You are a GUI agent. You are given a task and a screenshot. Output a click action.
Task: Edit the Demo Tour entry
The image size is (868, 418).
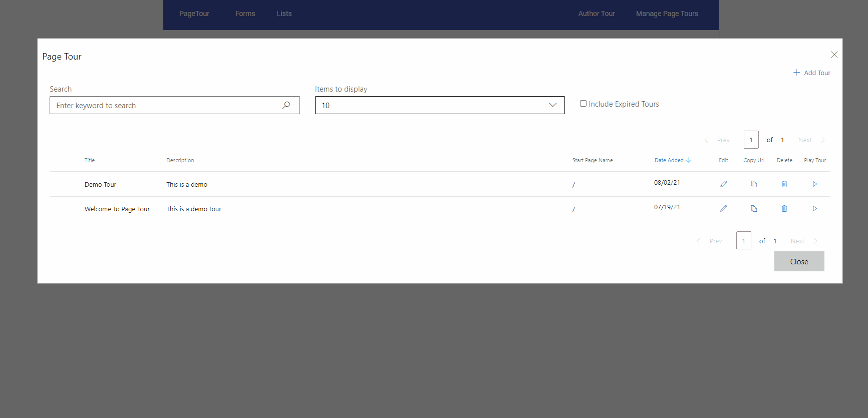tap(723, 184)
